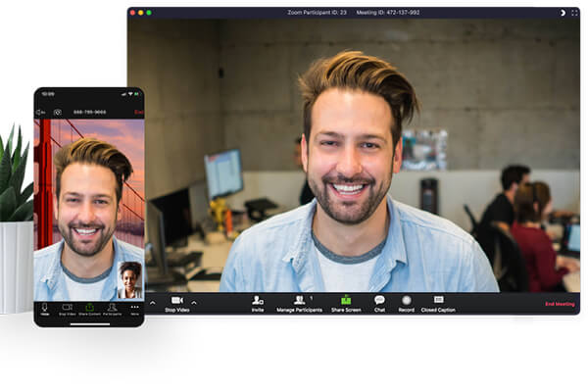Select the woman's video thumbnail on the phone
Screen dimensions: 588x392
pyautogui.click(x=130, y=280)
